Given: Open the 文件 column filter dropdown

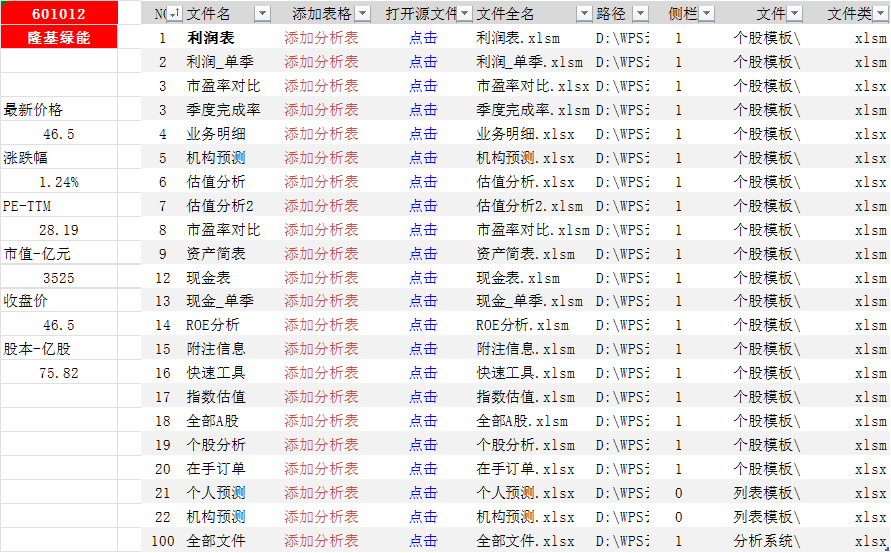Looking at the screenshot, I should pyautogui.click(x=795, y=14).
